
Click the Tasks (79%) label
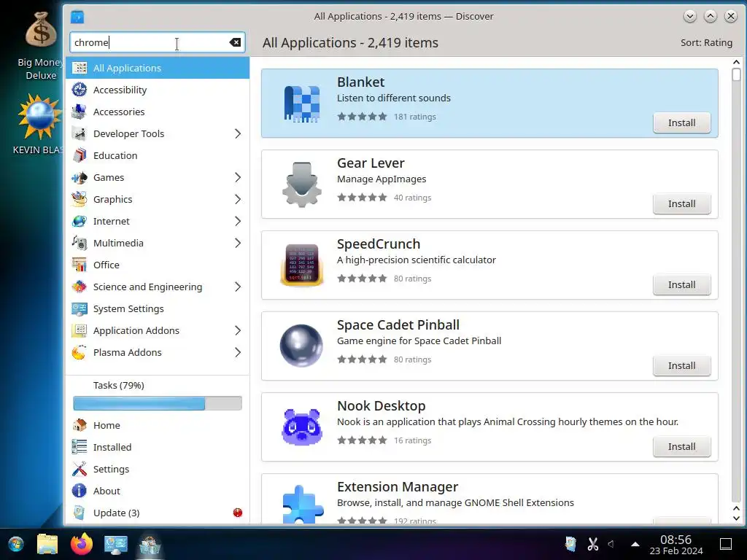coord(119,385)
